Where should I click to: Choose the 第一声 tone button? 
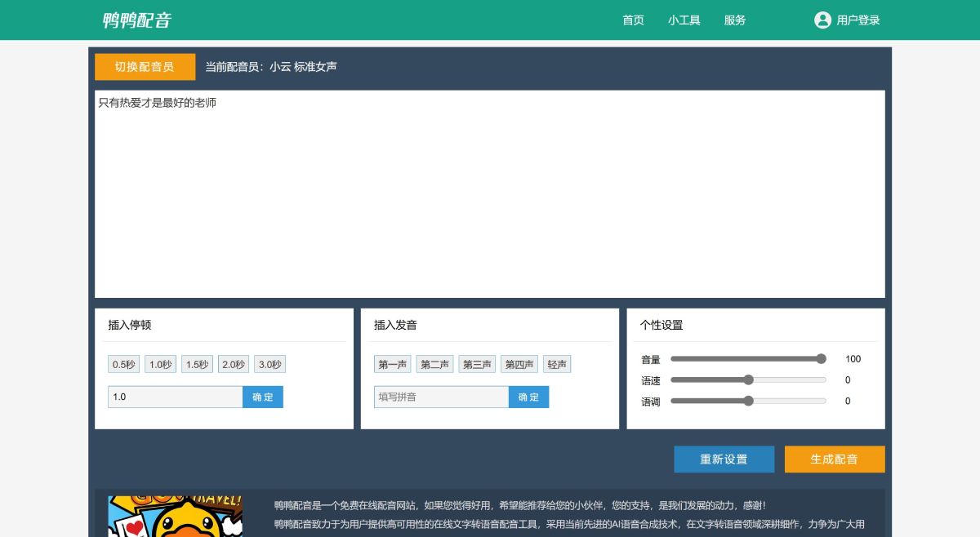coord(391,364)
